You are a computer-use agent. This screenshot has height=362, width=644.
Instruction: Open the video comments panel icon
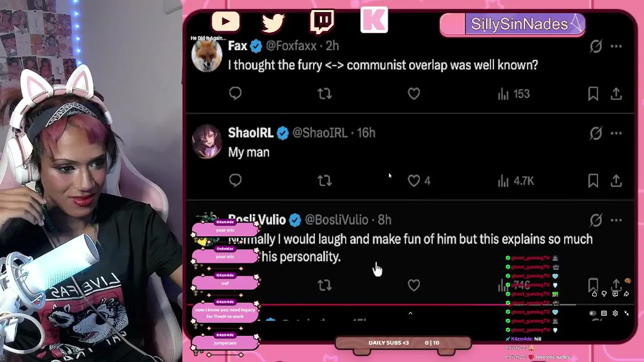615,294
